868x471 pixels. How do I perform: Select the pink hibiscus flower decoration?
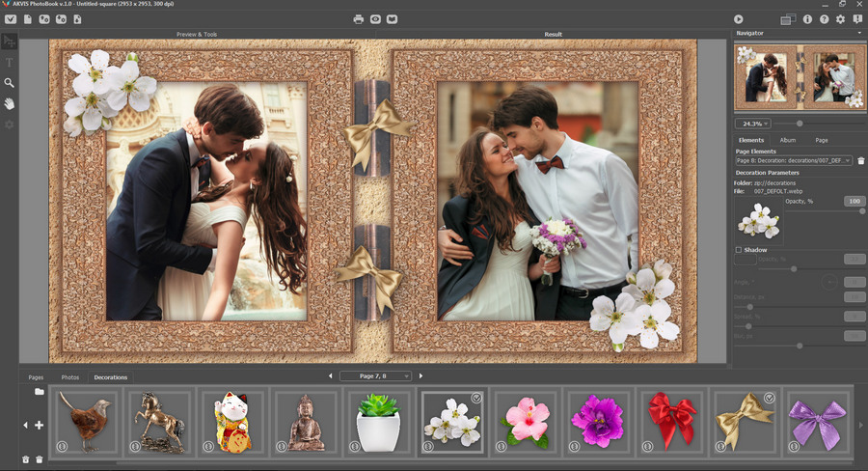coord(526,421)
